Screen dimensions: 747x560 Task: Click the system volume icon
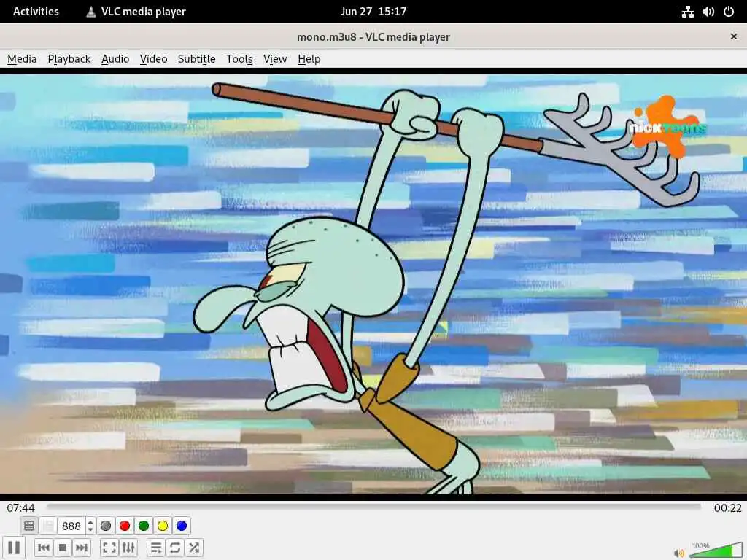pos(708,12)
